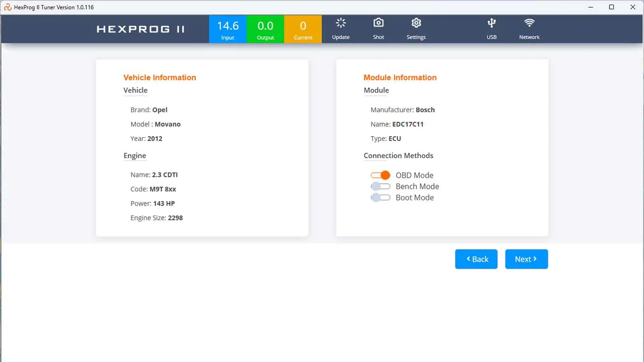Click the Module subheading
This screenshot has width=644, height=362.
coord(376,90)
